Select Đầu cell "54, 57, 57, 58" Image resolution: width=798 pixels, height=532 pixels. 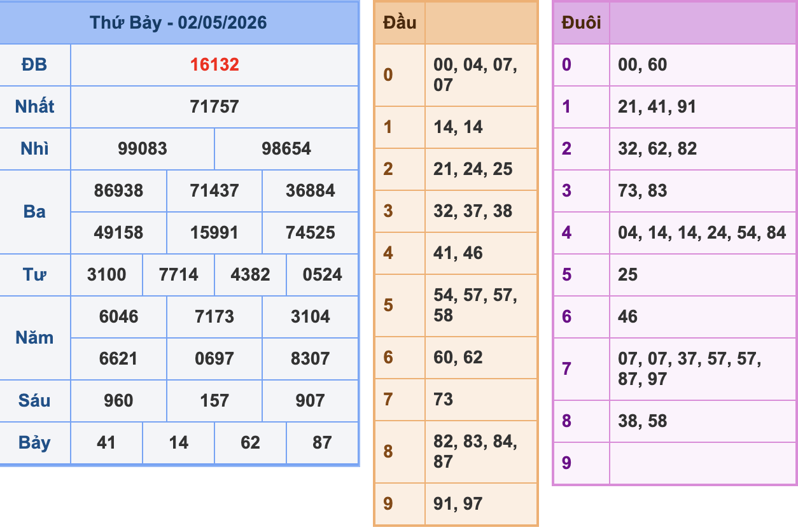481,305
